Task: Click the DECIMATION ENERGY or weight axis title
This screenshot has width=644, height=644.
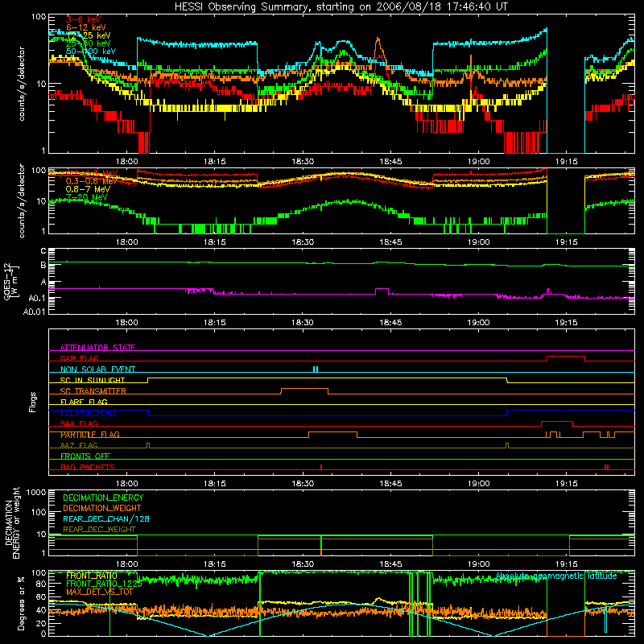Action: pyautogui.click(x=12, y=522)
